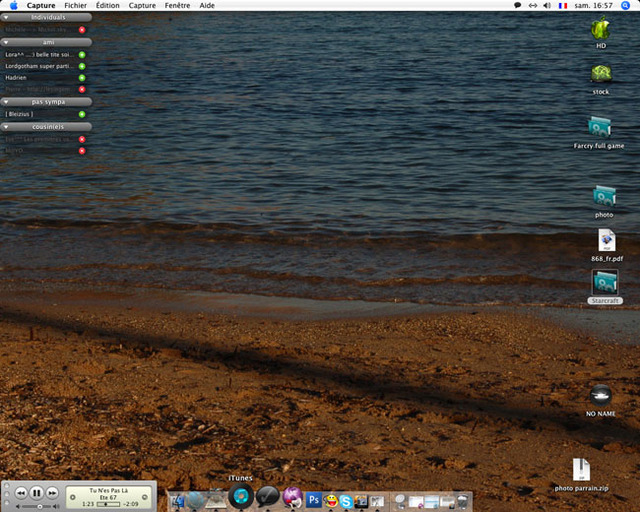Select the NO NAME disk icon
The image size is (640, 512).
click(601, 395)
